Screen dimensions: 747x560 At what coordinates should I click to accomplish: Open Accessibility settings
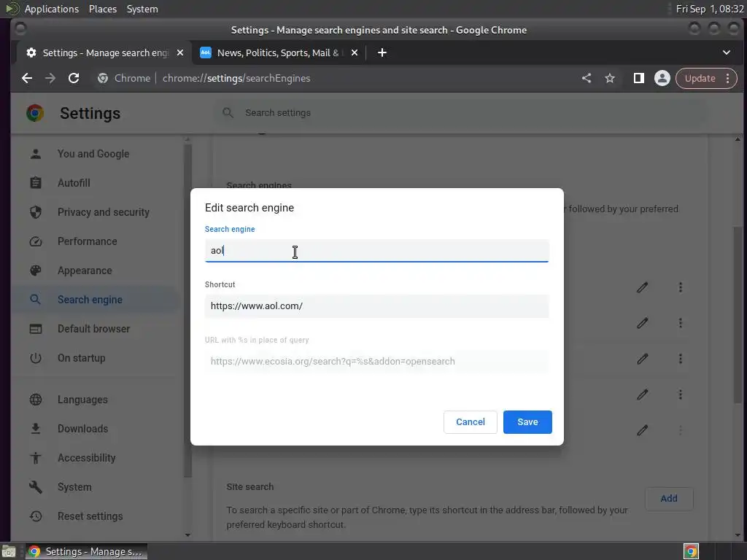pos(87,458)
